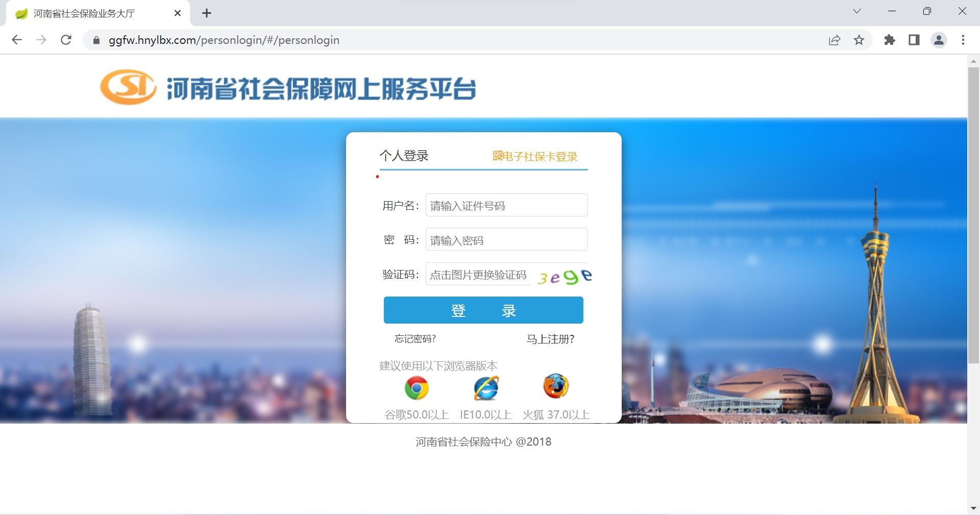This screenshot has width=980, height=515.
Task: Open the share page icon
Action: pyautogui.click(x=835, y=40)
